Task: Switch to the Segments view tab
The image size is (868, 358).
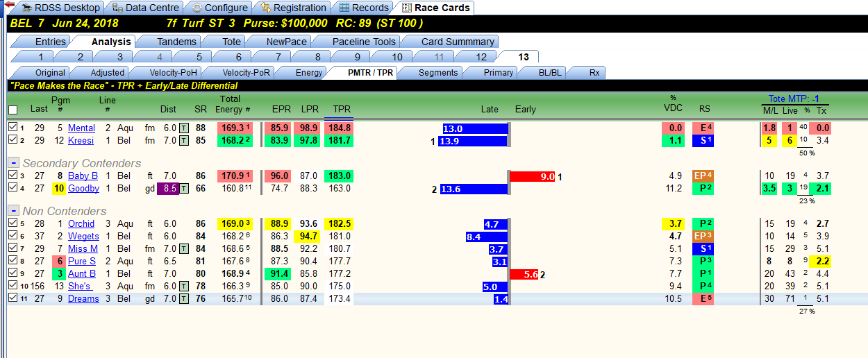Action: pyautogui.click(x=438, y=72)
